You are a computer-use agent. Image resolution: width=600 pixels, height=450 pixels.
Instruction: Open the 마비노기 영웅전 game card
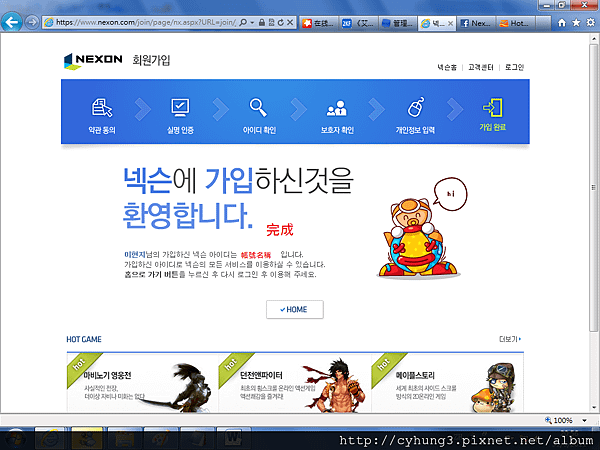click(x=142, y=383)
